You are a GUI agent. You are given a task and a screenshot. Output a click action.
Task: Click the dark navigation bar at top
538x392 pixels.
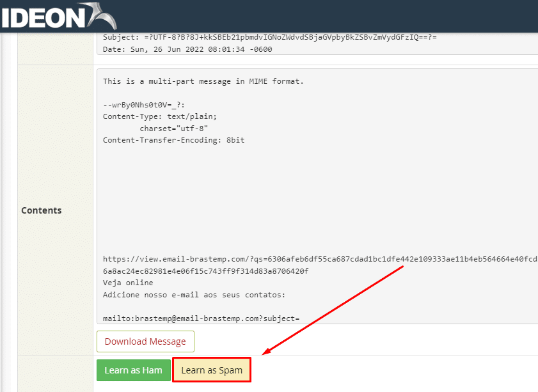tap(320, 16)
